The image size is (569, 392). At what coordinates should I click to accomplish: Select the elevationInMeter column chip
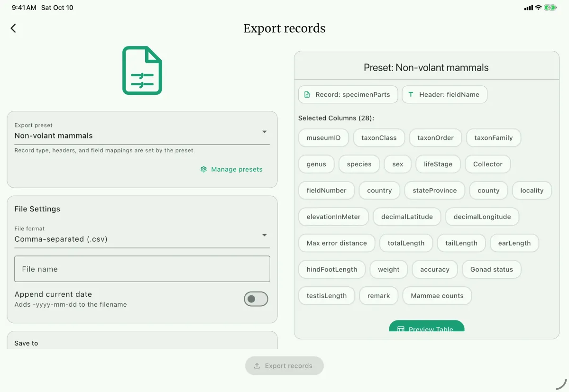(x=334, y=217)
